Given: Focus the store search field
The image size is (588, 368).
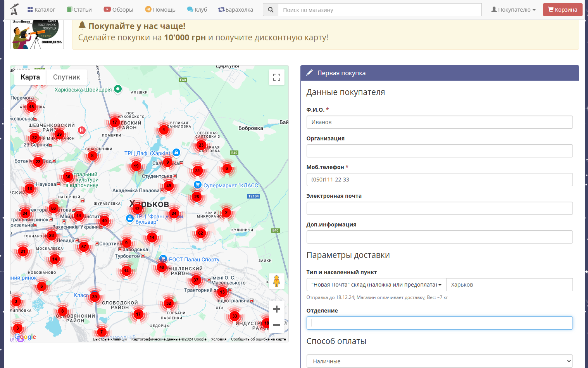Looking at the screenshot, I should (380, 10).
